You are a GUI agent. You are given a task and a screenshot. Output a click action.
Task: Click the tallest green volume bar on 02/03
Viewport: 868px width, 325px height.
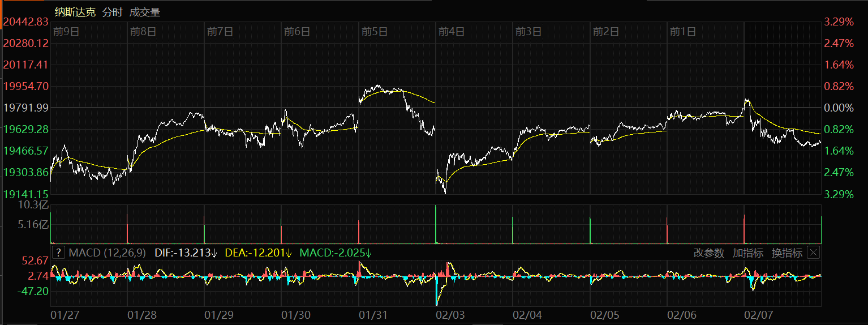click(x=436, y=225)
